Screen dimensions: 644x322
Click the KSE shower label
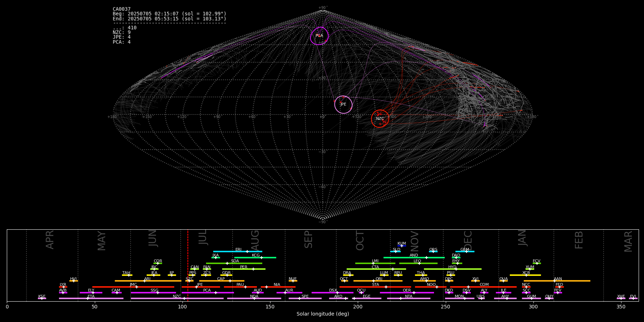click(42, 297)
